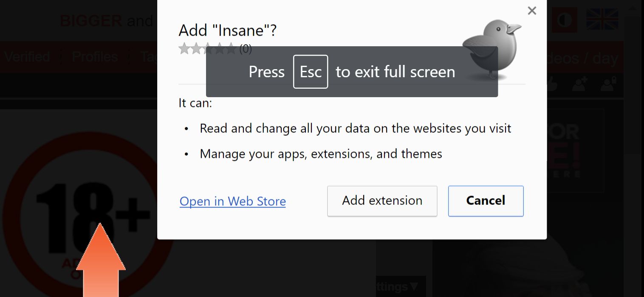Image resolution: width=644 pixels, height=297 pixels.
Task: Click the Esc key hint
Action: click(310, 72)
